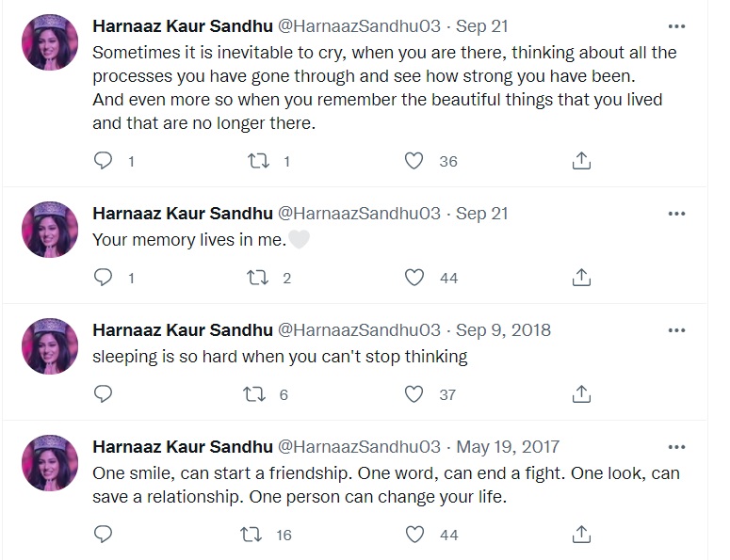Share the "One smile" tweet
The image size is (730, 560).
coord(582,534)
